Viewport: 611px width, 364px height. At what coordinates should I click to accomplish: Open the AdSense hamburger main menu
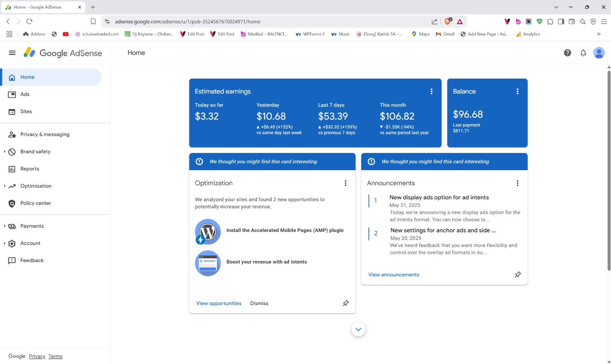[12, 53]
